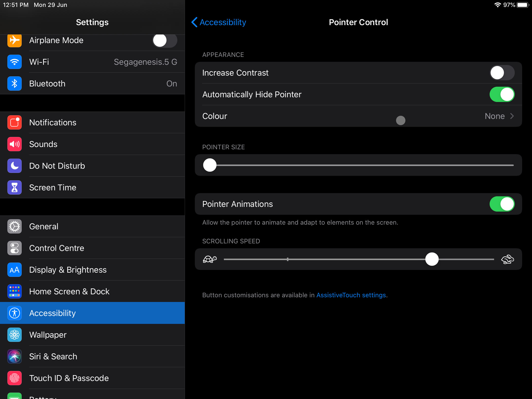This screenshot has width=532, height=399.
Task: Tap the Do Not Disturb moon icon
Action: point(15,166)
